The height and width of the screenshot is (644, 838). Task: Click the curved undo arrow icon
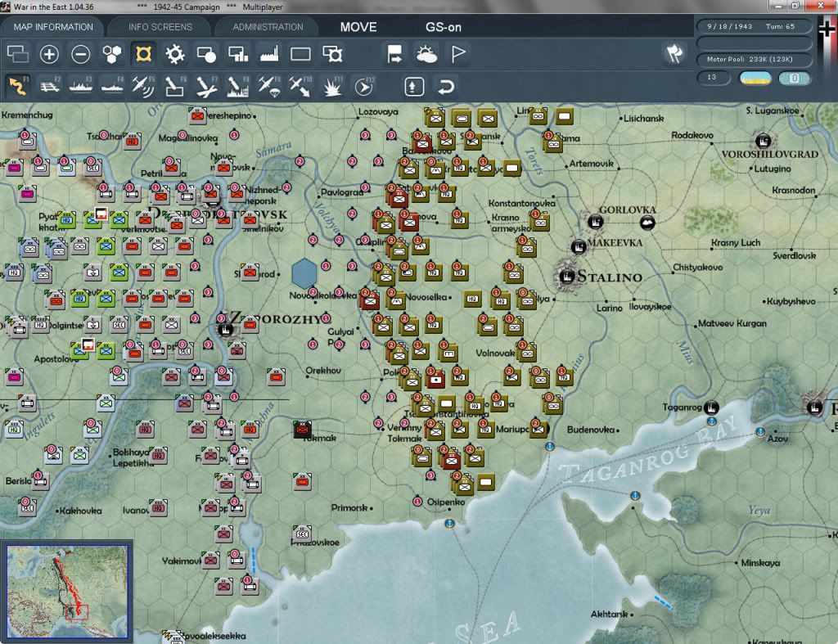(446, 87)
